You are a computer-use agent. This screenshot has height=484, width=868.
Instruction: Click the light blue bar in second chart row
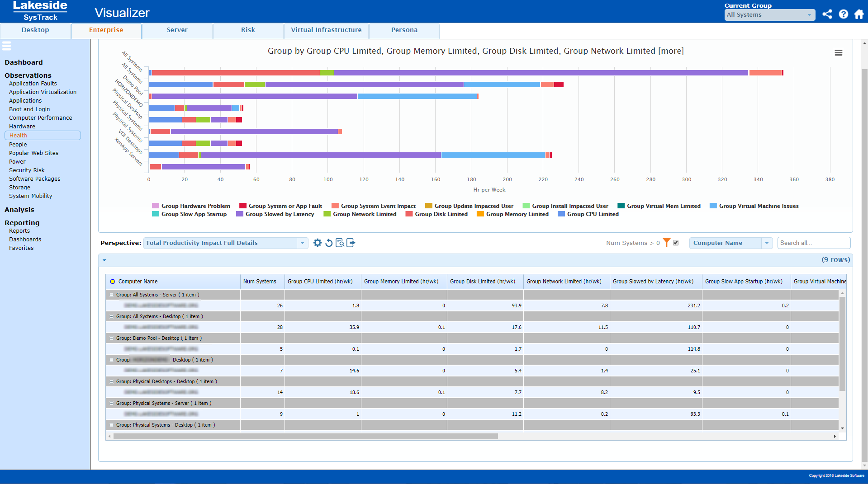(x=502, y=85)
